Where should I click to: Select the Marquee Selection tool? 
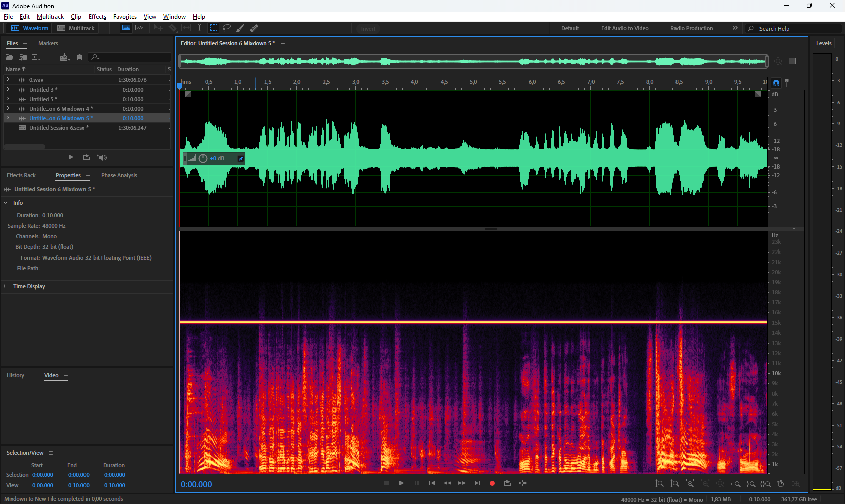click(214, 28)
